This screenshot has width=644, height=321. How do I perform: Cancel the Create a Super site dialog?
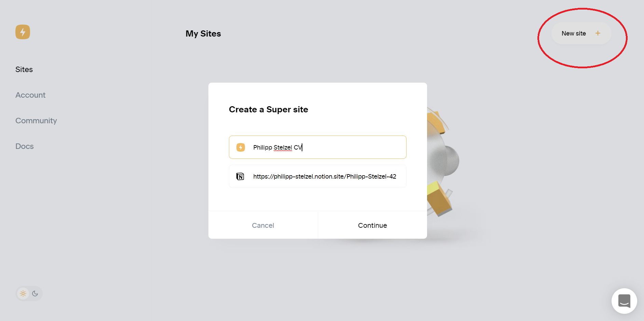[263, 225]
